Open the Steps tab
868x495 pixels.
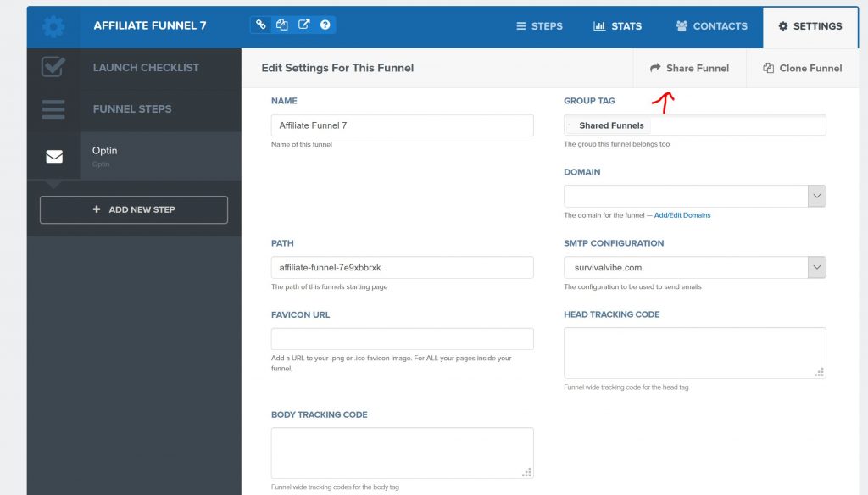click(539, 26)
